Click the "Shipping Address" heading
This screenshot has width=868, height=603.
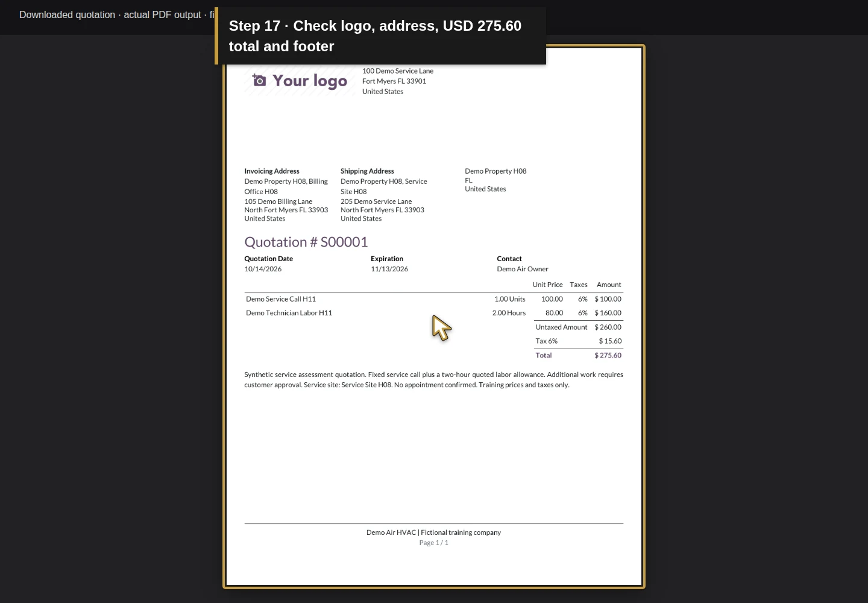click(367, 171)
